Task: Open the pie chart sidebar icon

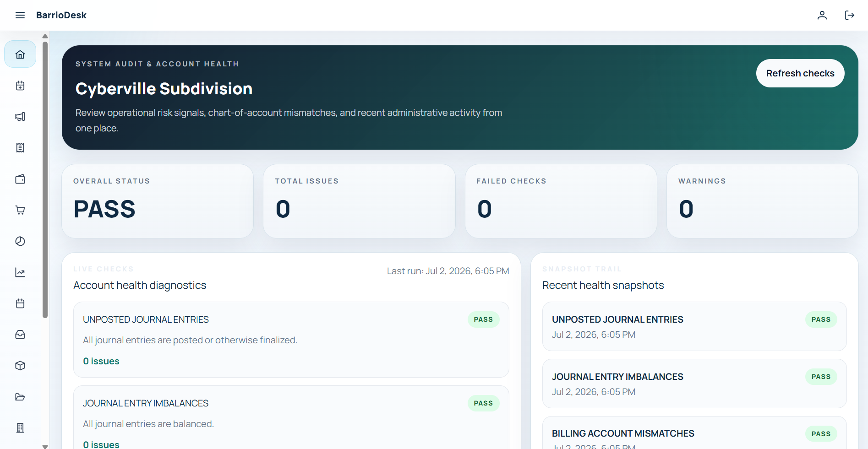Action: coord(20,241)
